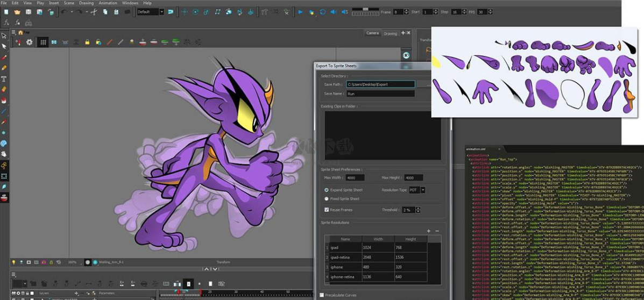Image resolution: width=644 pixels, height=300 pixels.
Task: Select the Expand Sprite Sheet radio option
Action: (x=327, y=190)
